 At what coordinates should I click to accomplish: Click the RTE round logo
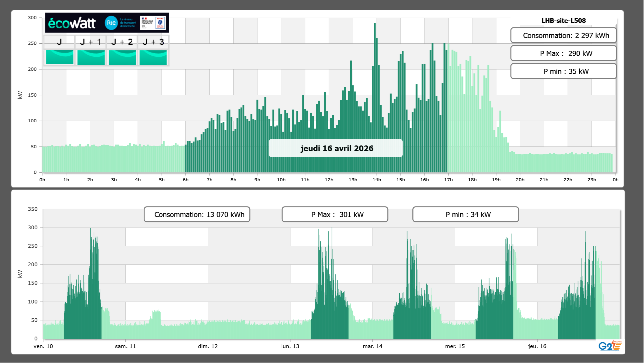tap(111, 23)
